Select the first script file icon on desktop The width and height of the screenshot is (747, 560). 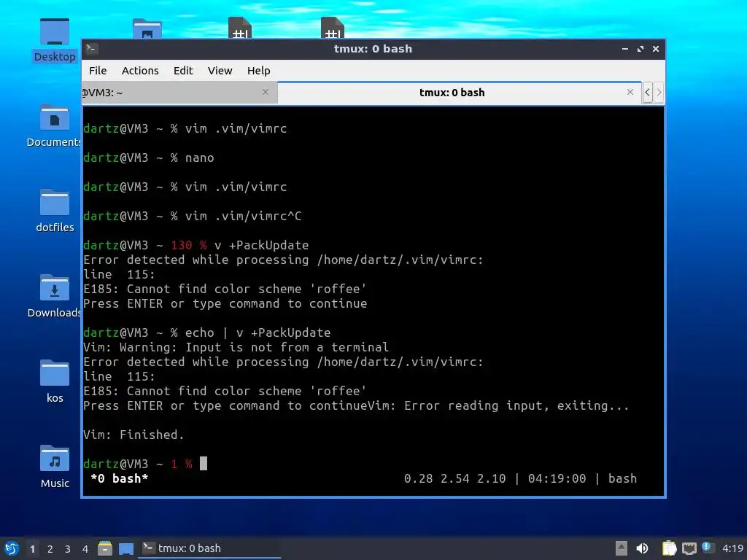click(239, 28)
